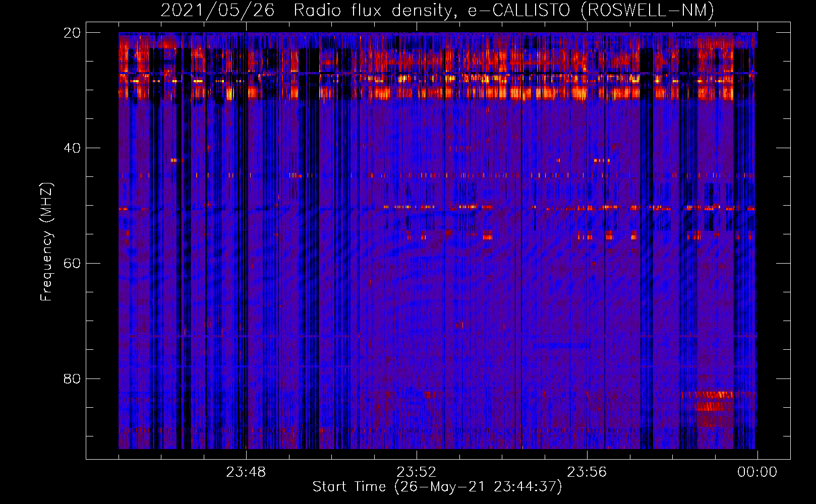This screenshot has width=816, height=504.
Task: Click the plot title 'Radio flux density, e-CALLISTO (ROSWELL-NM)'
Action: click(x=503, y=10)
